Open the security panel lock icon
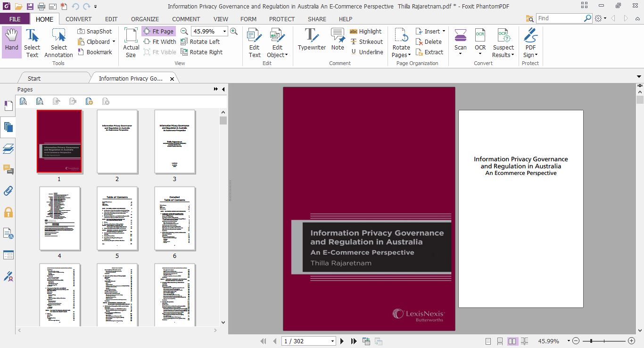The width and height of the screenshot is (644, 348). 8,212
